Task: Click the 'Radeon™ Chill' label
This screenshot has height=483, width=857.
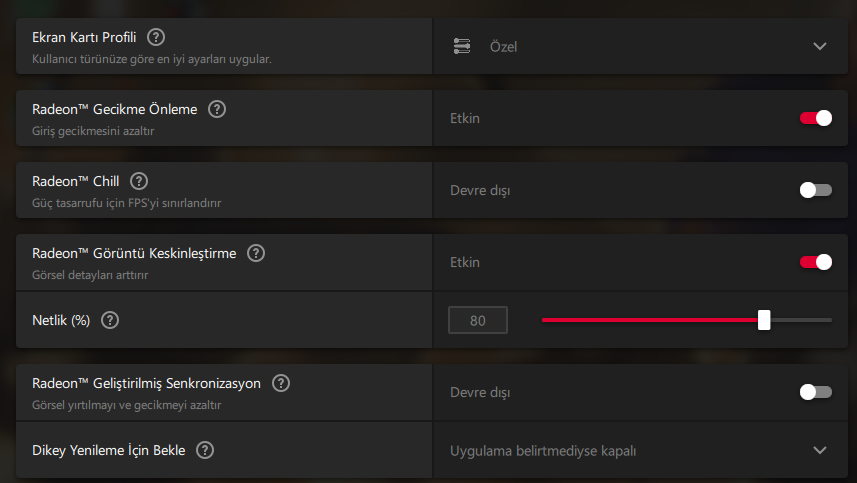Action: [75, 181]
